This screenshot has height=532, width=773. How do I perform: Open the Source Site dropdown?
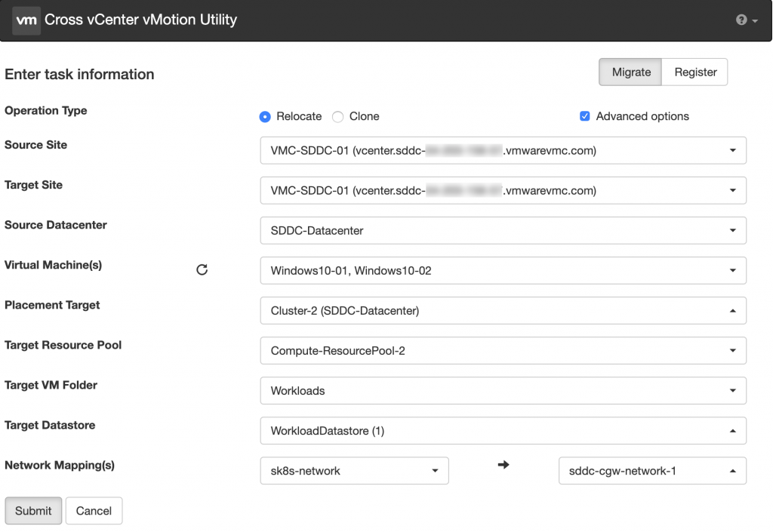[x=503, y=150]
